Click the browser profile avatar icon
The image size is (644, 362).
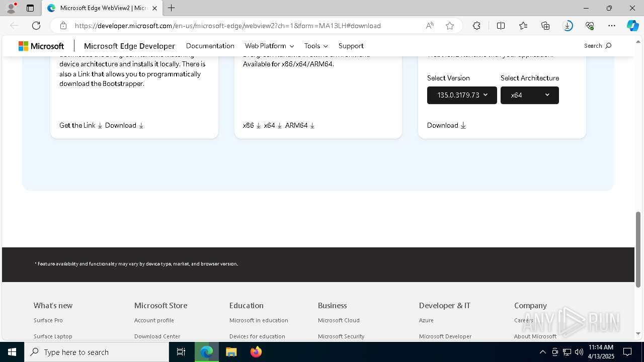11,8
